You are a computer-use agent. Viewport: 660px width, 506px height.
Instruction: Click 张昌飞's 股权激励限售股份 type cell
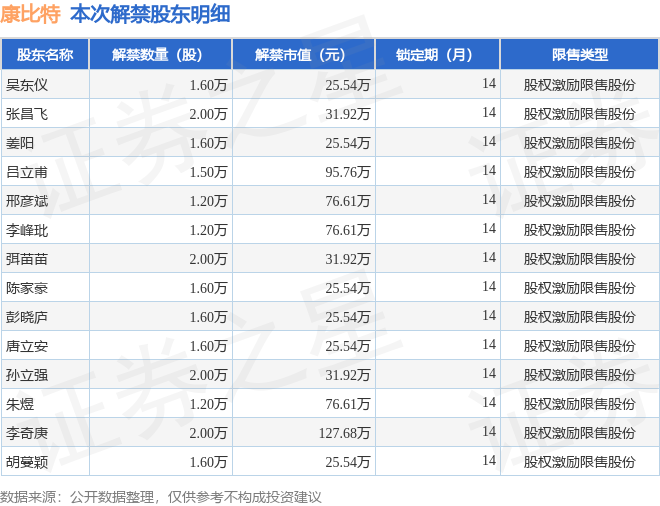(x=579, y=114)
